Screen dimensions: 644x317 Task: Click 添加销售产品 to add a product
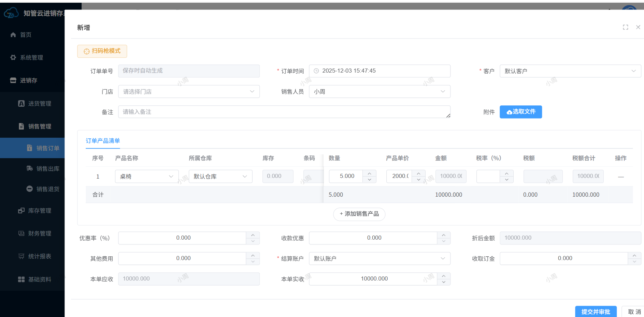tap(359, 214)
